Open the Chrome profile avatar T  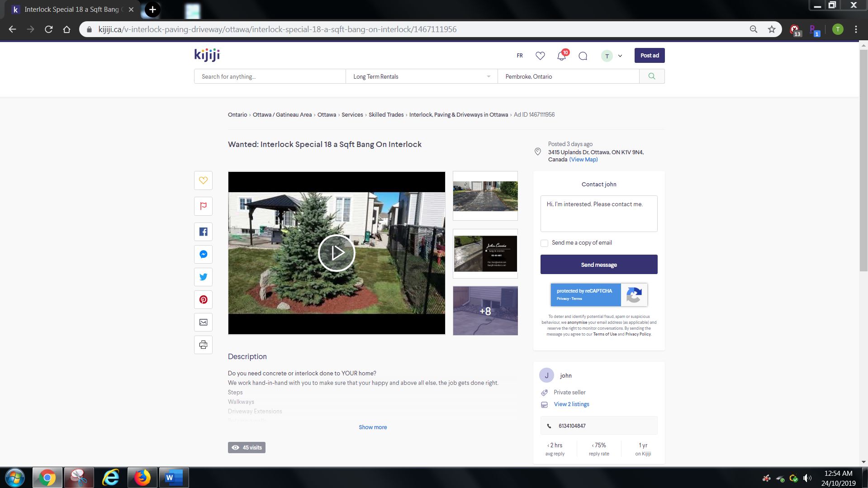(838, 29)
